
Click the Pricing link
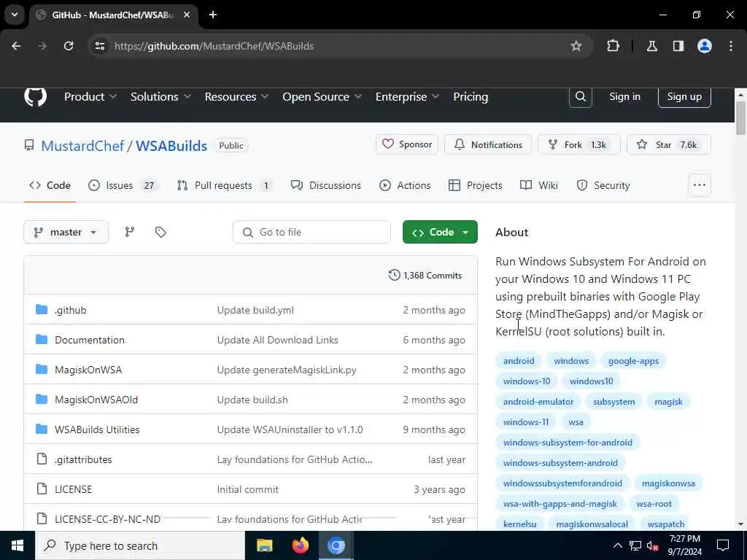471,97
